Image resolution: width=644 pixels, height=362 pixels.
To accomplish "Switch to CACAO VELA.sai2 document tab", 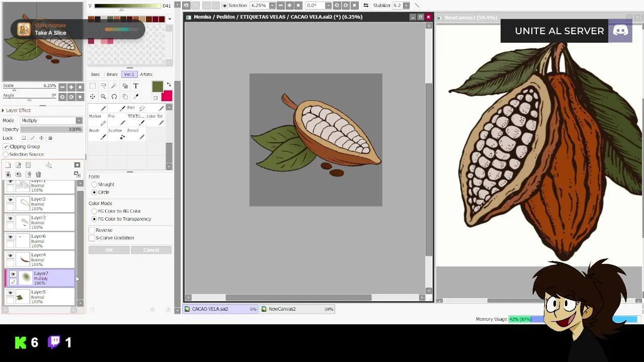I will tap(221, 309).
